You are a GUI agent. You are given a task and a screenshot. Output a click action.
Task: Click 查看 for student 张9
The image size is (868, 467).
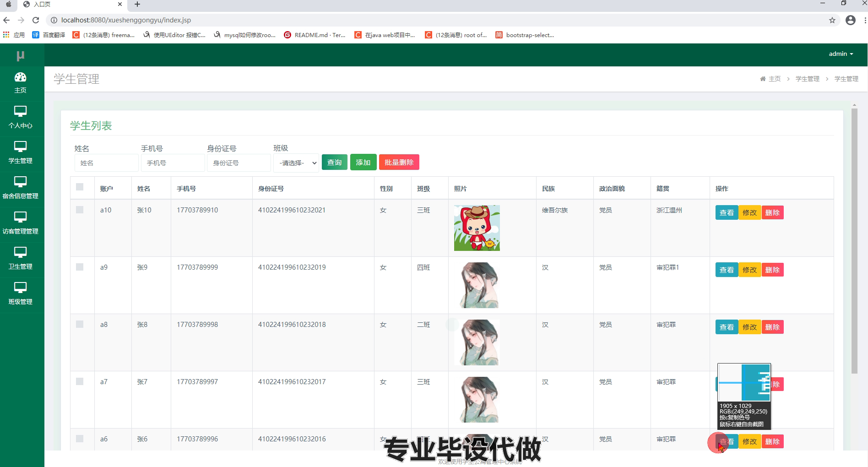pyautogui.click(x=727, y=270)
